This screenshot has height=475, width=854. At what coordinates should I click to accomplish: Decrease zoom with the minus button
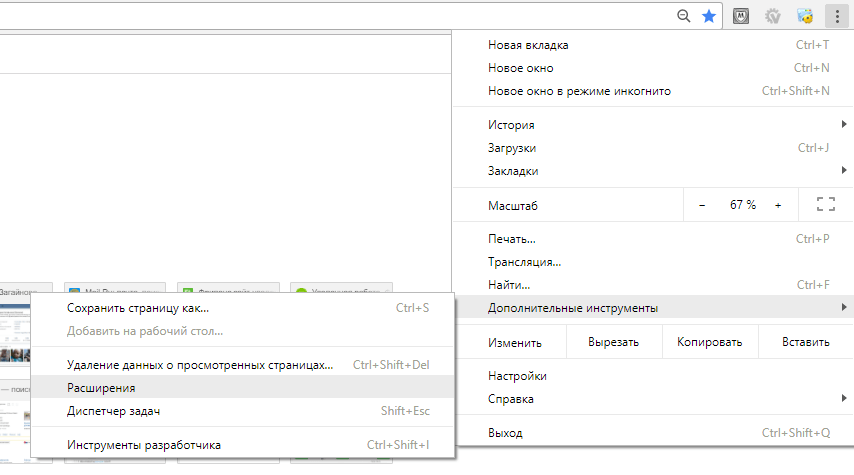pos(702,205)
